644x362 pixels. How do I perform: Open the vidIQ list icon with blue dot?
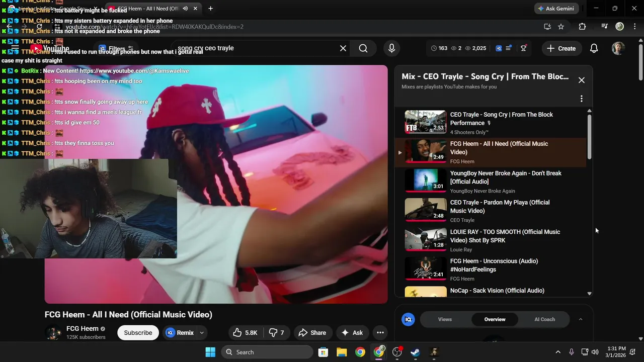pos(509,48)
